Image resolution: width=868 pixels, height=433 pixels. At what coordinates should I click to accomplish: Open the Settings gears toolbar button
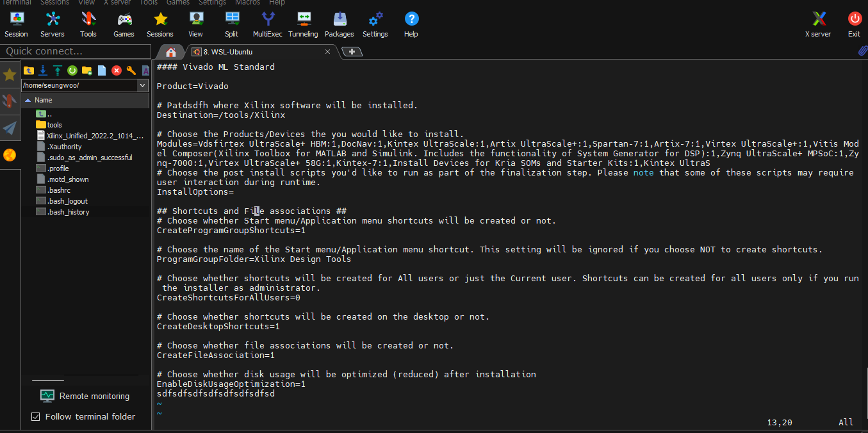[375, 24]
